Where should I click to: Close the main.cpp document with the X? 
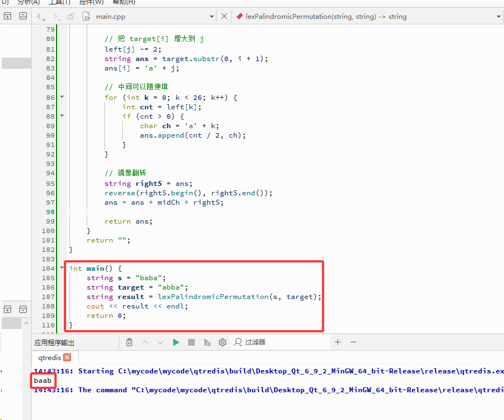[x=224, y=16]
